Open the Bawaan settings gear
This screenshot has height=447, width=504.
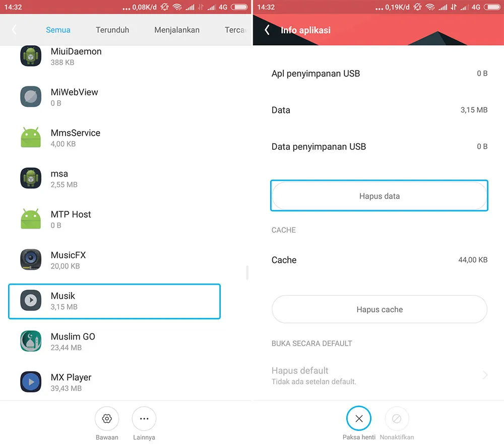(107, 418)
